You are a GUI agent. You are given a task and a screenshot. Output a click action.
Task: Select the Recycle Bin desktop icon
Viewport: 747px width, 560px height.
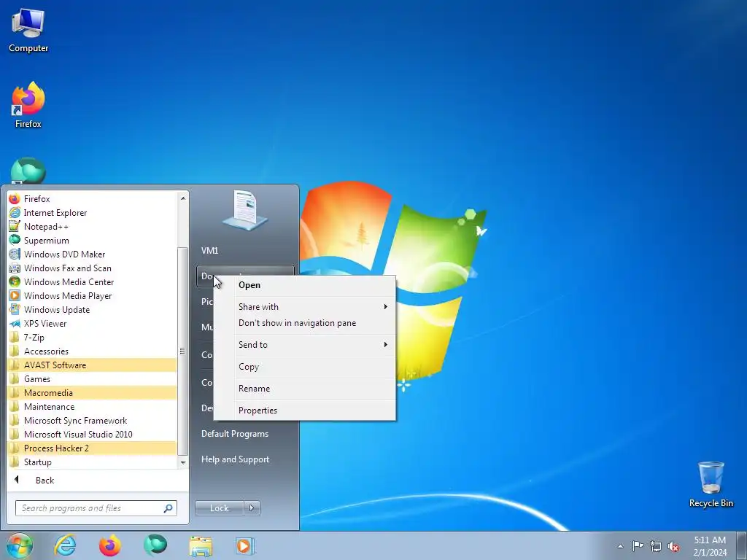click(x=711, y=484)
